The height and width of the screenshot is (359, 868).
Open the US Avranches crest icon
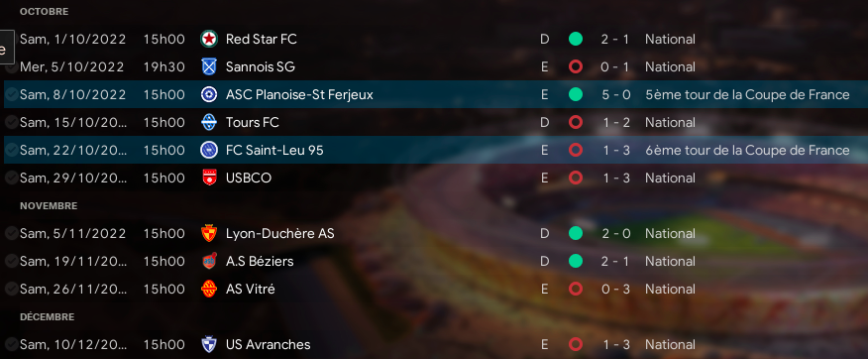tap(209, 344)
